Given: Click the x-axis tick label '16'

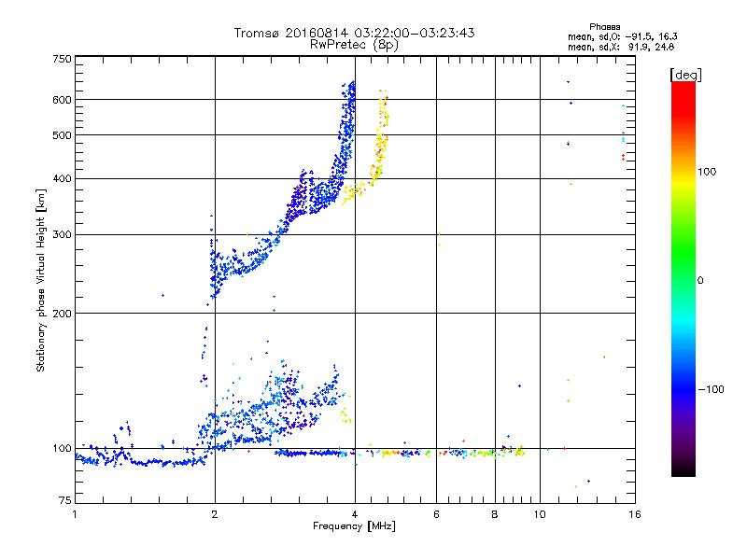Looking at the screenshot, I should pyautogui.click(x=635, y=514).
